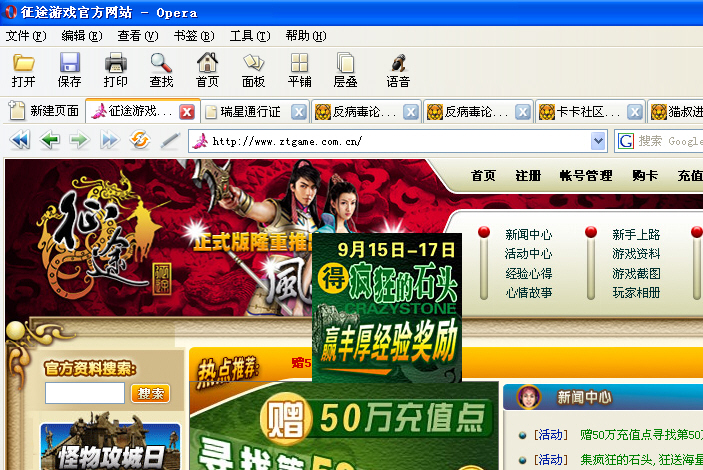Click the address bar site favicon

[200, 141]
